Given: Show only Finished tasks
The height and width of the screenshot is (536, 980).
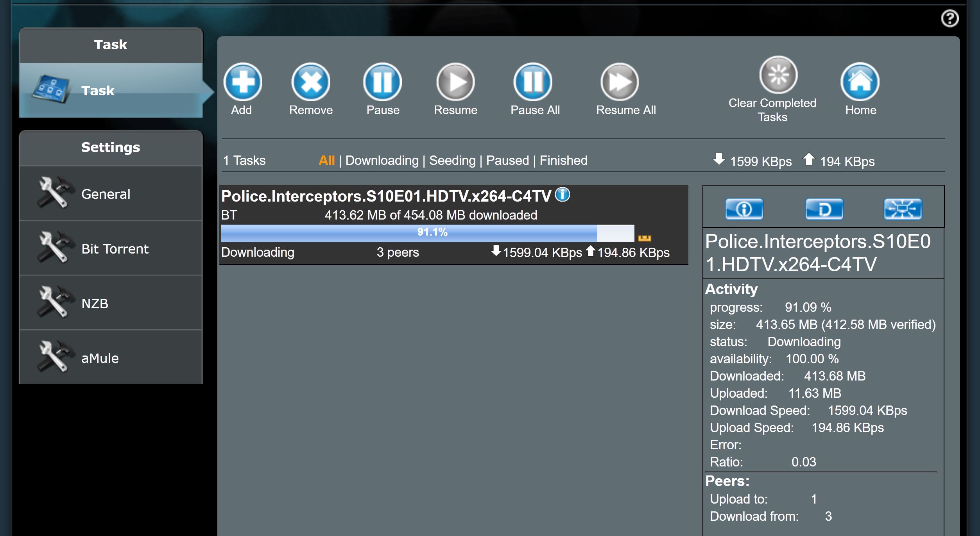Looking at the screenshot, I should click(563, 161).
